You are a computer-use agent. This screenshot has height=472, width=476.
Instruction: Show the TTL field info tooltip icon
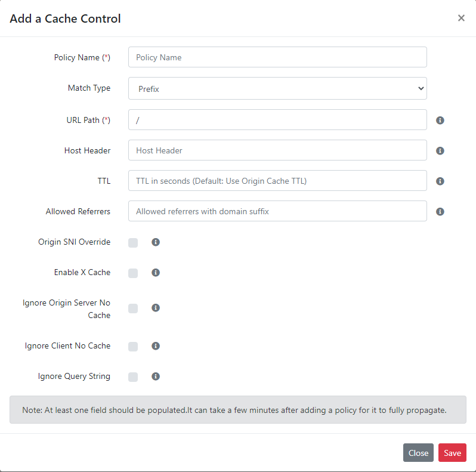[440, 181]
